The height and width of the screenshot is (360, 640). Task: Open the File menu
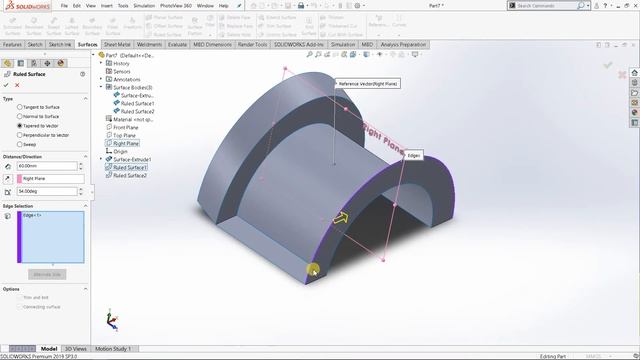pos(64,6)
